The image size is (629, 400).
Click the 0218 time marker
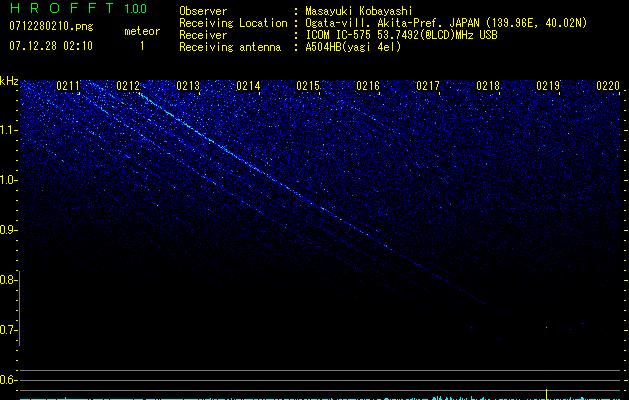coord(488,86)
